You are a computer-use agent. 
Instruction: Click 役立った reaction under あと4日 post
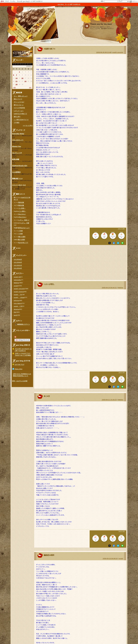click(121, 538)
